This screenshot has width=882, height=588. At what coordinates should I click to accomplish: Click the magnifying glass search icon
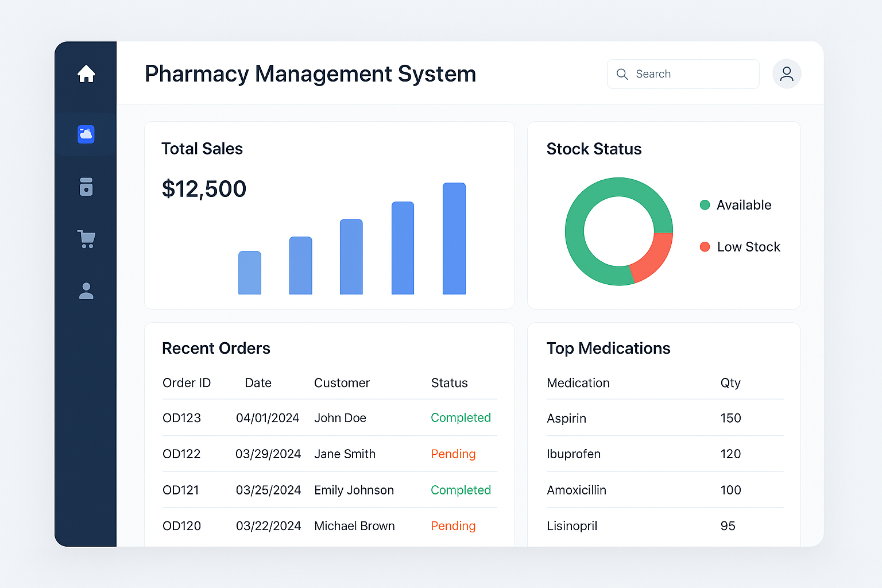pyautogui.click(x=622, y=74)
